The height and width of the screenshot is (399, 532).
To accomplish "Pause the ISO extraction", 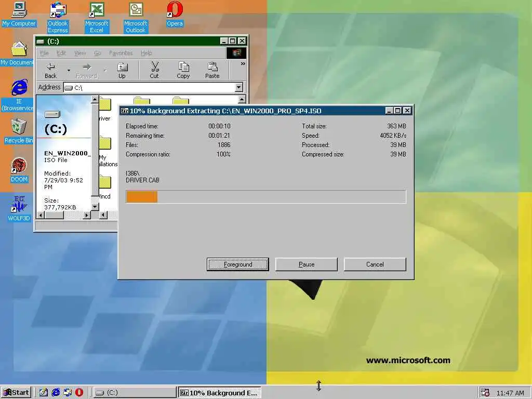I will click(x=307, y=264).
